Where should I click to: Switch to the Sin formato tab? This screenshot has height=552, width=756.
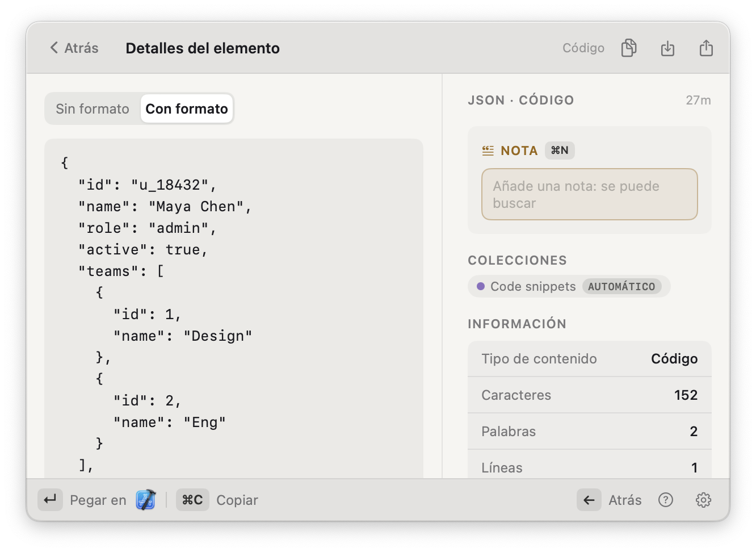93,108
